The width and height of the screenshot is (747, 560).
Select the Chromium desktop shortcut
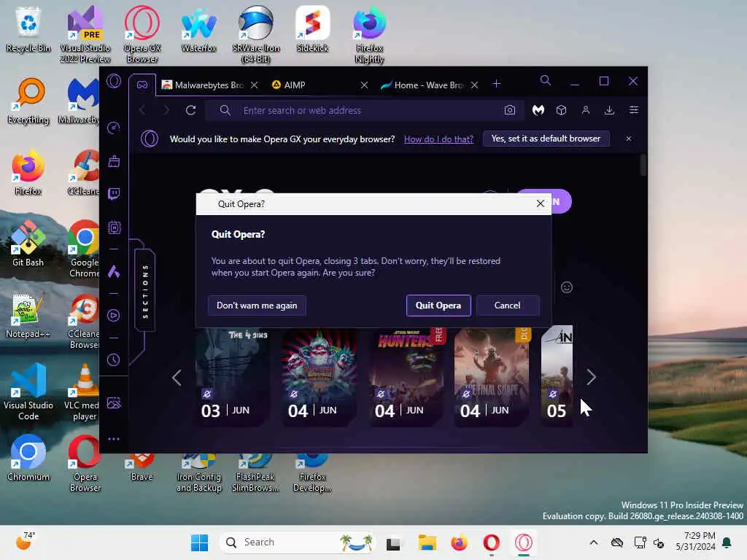[x=28, y=459]
